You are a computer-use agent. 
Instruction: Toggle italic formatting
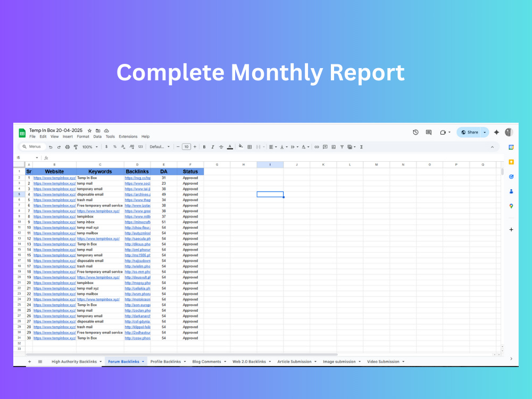[x=213, y=147]
